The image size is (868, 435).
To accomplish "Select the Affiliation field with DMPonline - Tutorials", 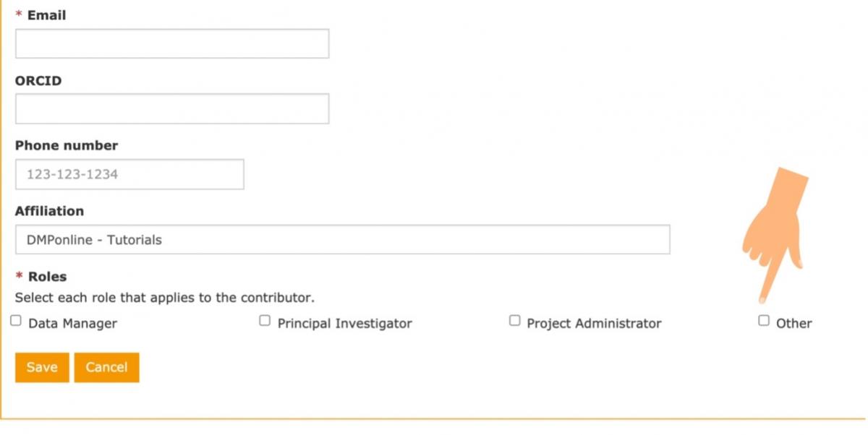I will [x=342, y=240].
